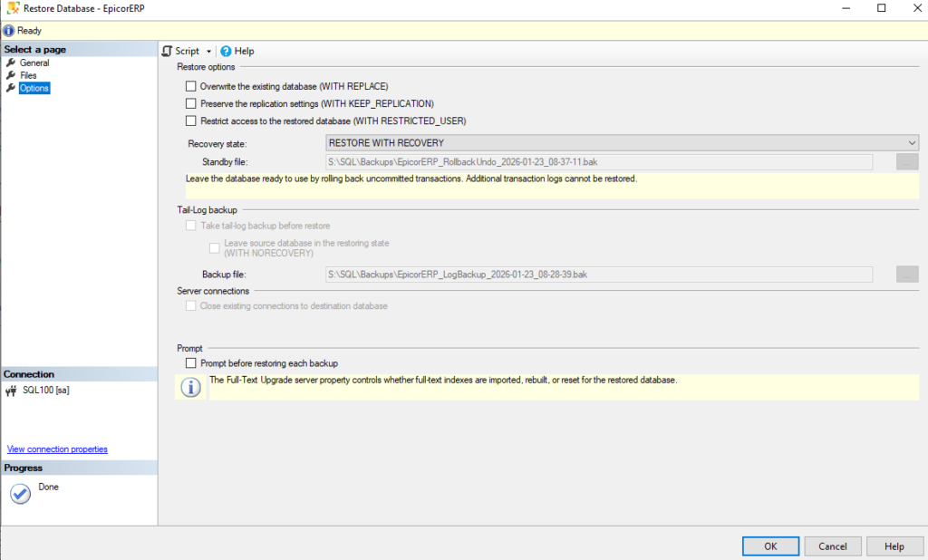Image resolution: width=928 pixels, height=560 pixels.
Task: Switch to the General page
Action: pyautogui.click(x=34, y=63)
